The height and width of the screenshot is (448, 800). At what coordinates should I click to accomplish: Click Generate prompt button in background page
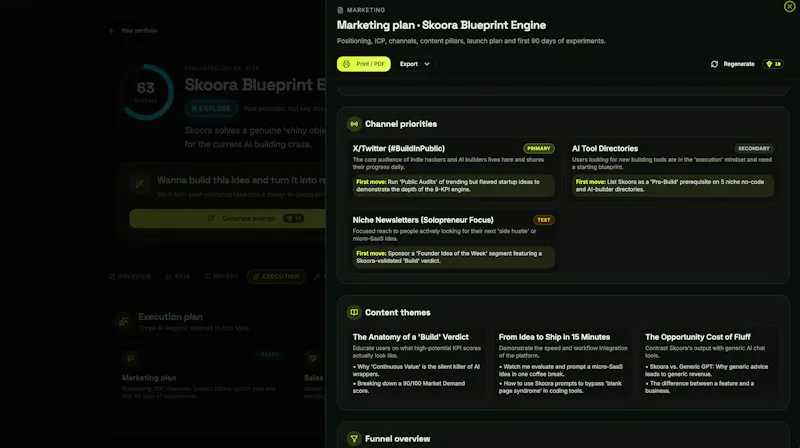[x=228, y=218]
